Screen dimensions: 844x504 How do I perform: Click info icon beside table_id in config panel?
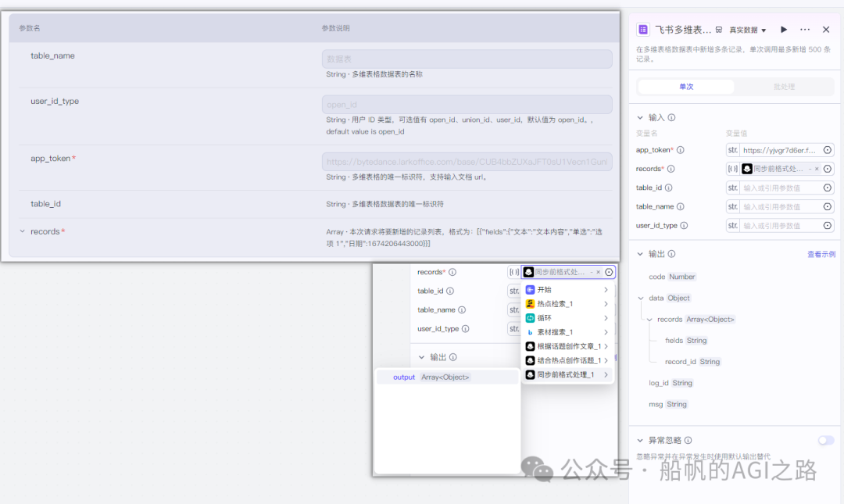click(x=668, y=188)
